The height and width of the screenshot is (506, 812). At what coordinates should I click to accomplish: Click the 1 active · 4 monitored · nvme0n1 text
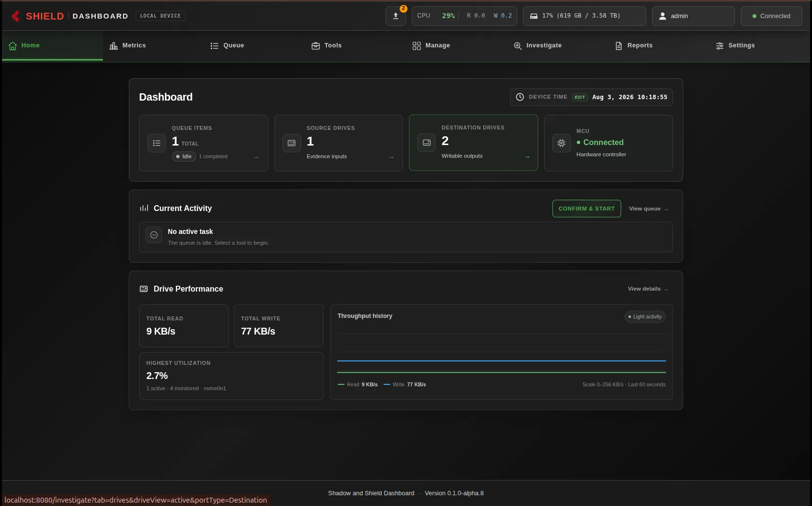[x=186, y=388]
